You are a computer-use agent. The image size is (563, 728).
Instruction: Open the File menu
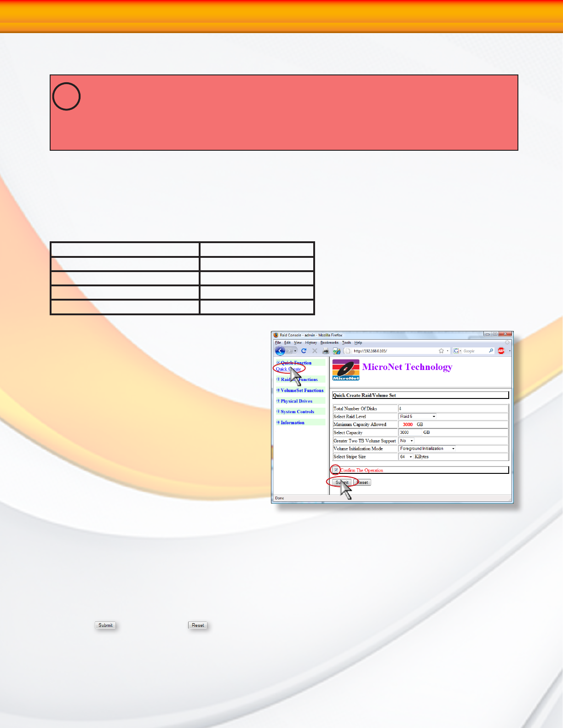point(278,342)
